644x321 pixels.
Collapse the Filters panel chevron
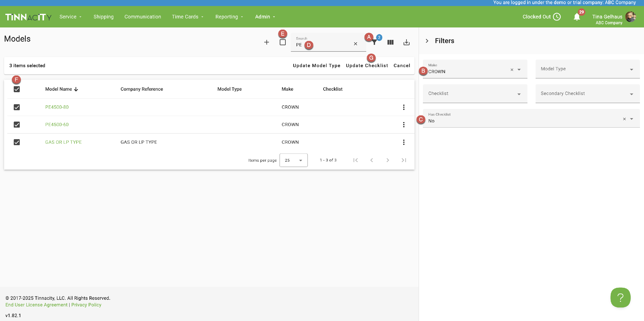point(427,41)
